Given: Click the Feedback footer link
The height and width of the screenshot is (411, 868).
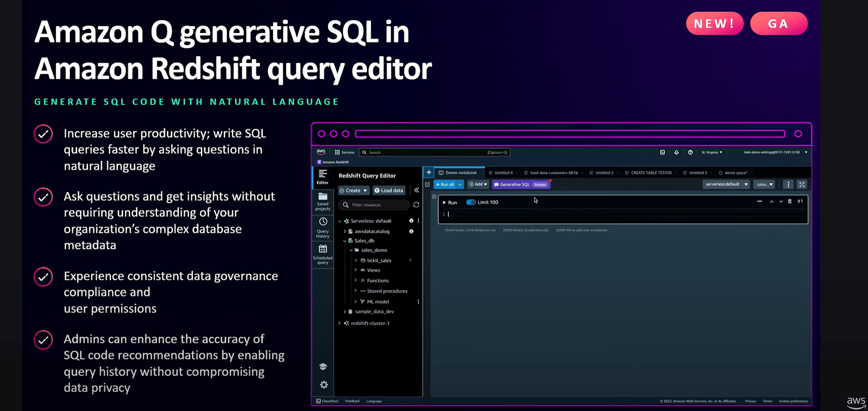Looking at the screenshot, I should coord(352,401).
